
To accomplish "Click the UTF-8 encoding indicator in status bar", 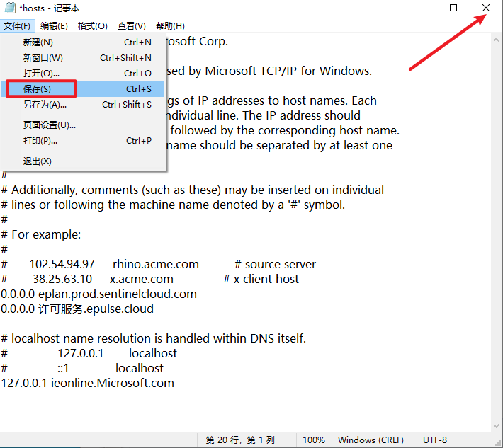I will coord(435,440).
